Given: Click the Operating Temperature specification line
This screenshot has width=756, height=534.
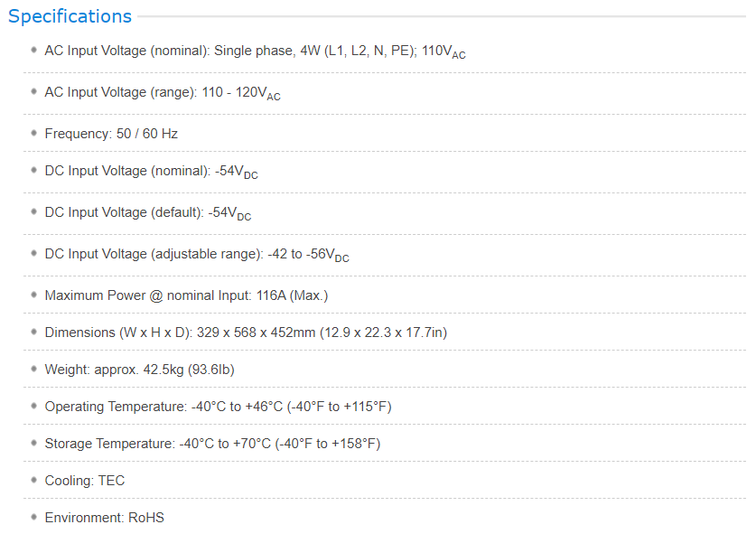Looking at the screenshot, I should tap(218, 407).
